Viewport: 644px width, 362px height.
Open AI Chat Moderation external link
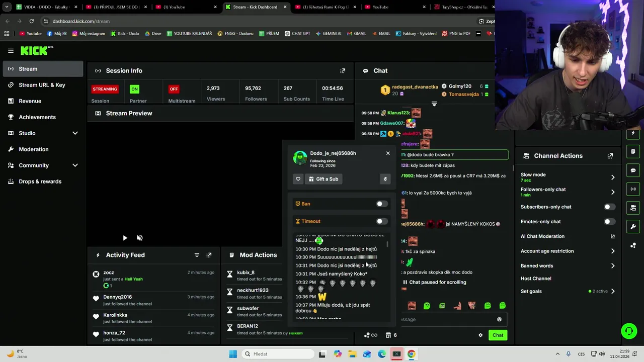point(613,236)
